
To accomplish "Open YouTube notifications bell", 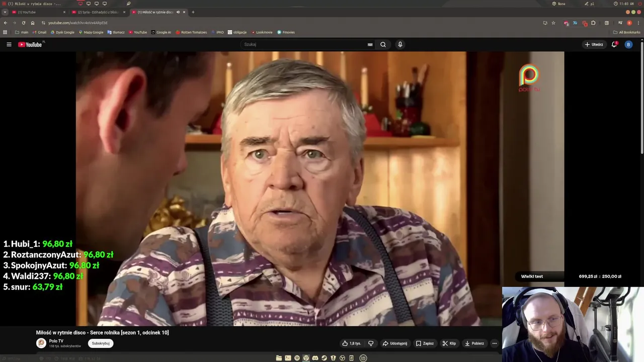I will [x=614, y=44].
